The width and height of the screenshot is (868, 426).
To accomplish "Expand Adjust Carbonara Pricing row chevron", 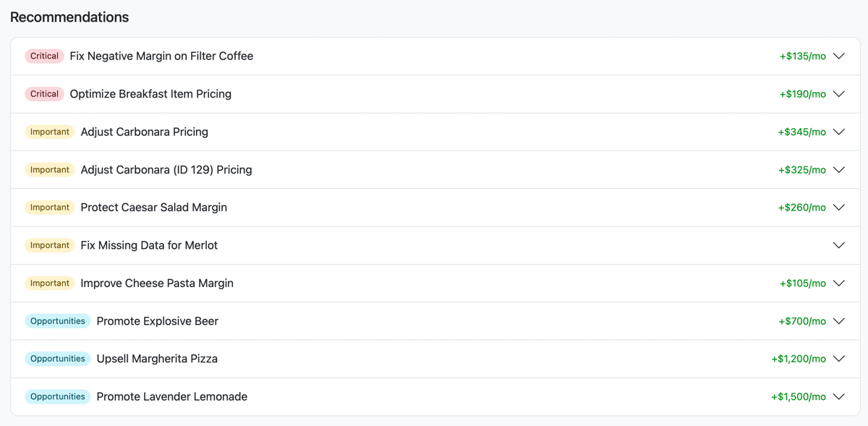I will pyautogui.click(x=839, y=132).
